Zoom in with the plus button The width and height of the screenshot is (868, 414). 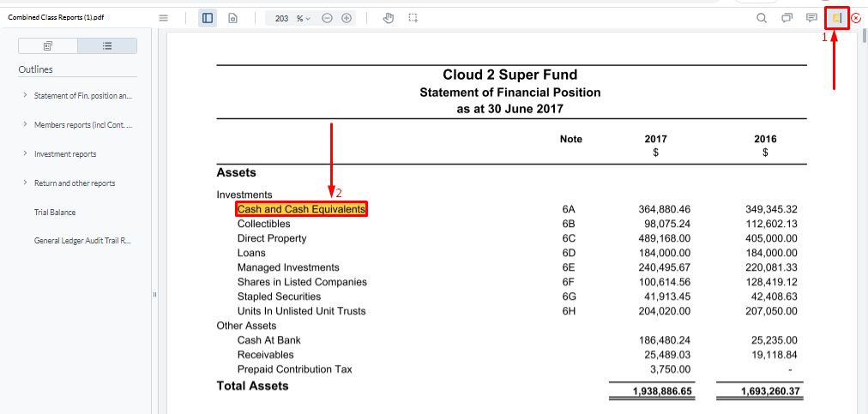tap(347, 18)
